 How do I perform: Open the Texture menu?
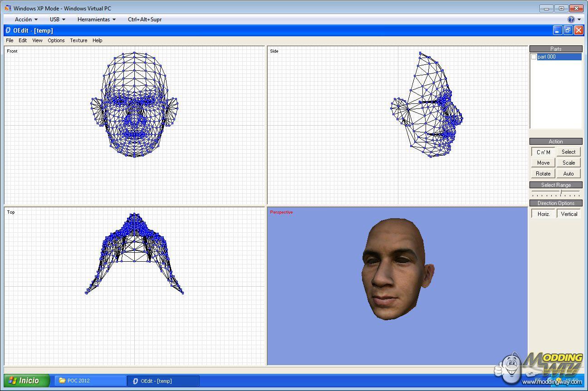tap(78, 40)
